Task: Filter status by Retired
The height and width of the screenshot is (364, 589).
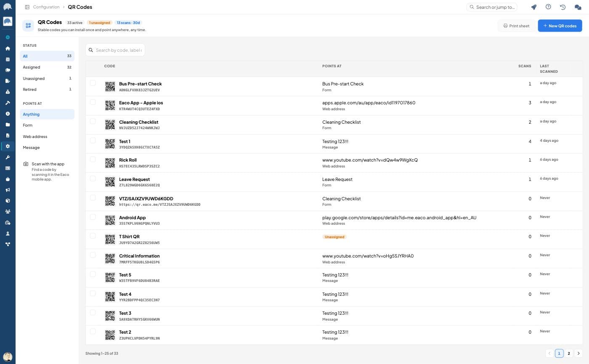Action: pyautogui.click(x=47, y=89)
